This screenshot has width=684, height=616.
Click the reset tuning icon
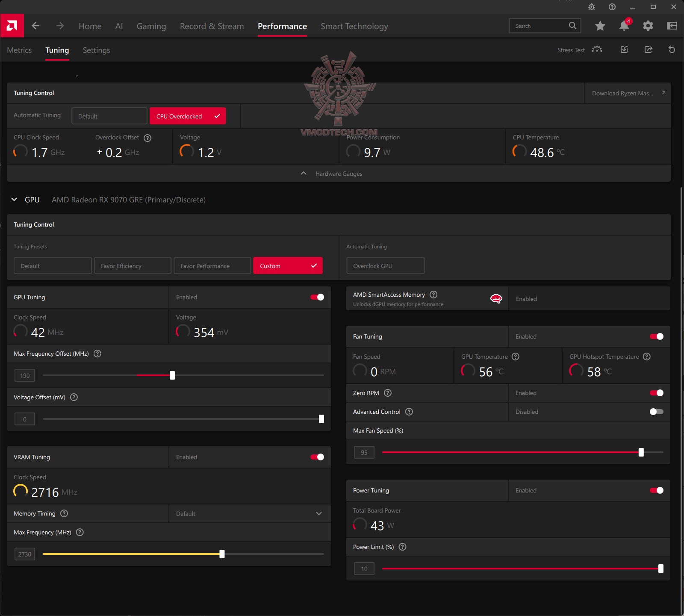(672, 50)
